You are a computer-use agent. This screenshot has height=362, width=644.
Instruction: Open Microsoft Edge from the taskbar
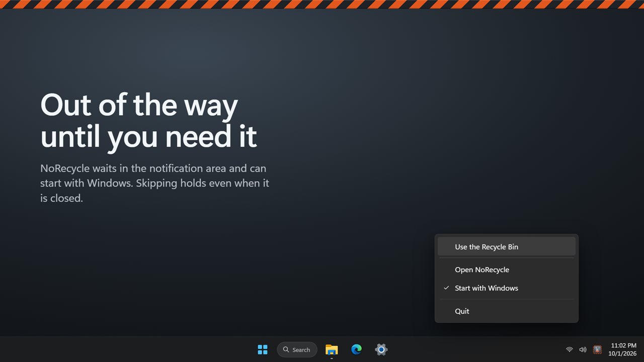tap(357, 349)
